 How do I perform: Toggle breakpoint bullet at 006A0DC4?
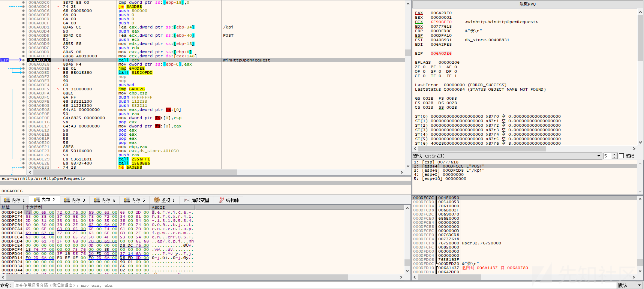tap(23, 6)
